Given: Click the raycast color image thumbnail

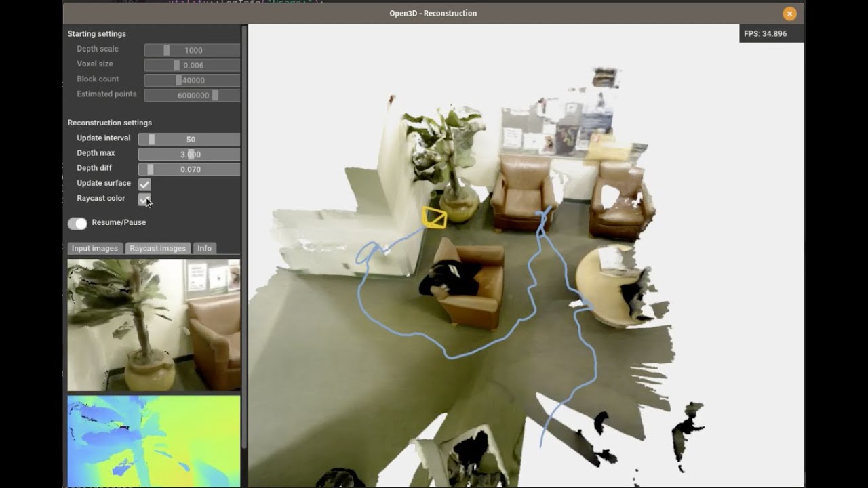Looking at the screenshot, I should click(x=154, y=325).
